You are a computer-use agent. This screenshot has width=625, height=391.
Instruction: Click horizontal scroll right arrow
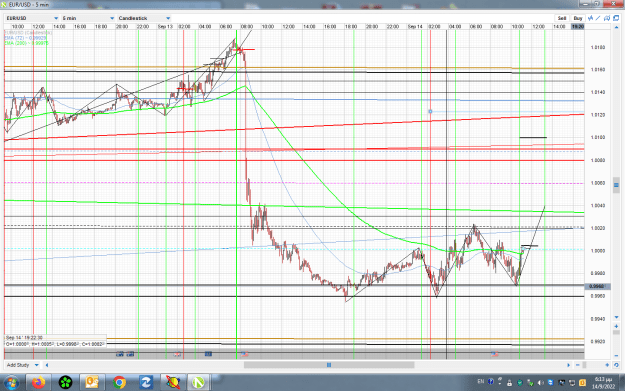click(x=568, y=365)
